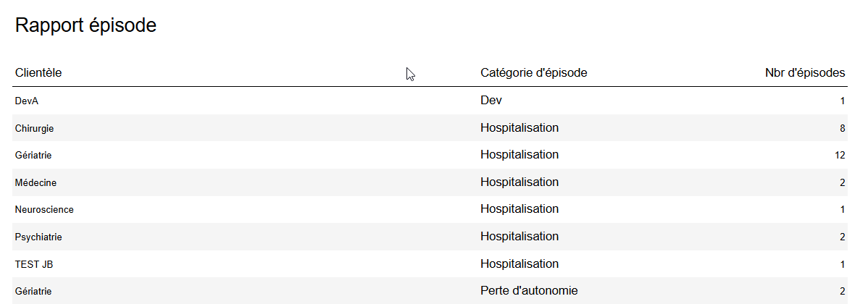Select the Médecine clientèle row

[x=36, y=182]
